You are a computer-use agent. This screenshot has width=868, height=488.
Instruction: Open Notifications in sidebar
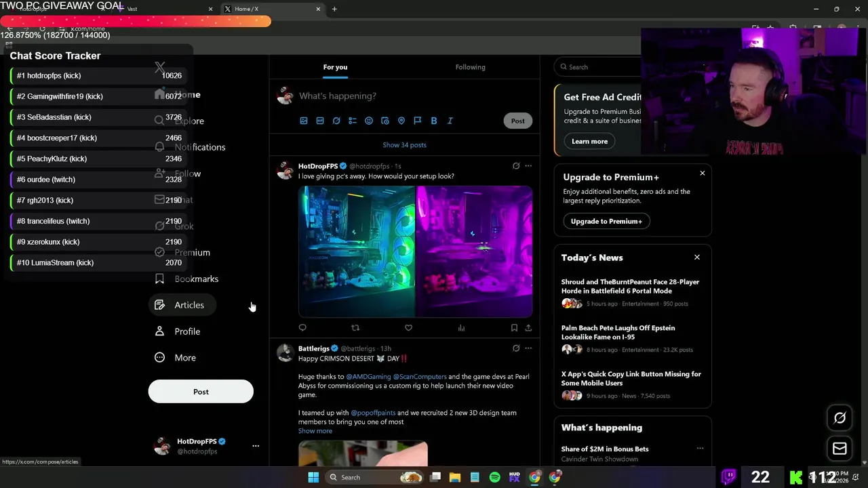click(190, 147)
